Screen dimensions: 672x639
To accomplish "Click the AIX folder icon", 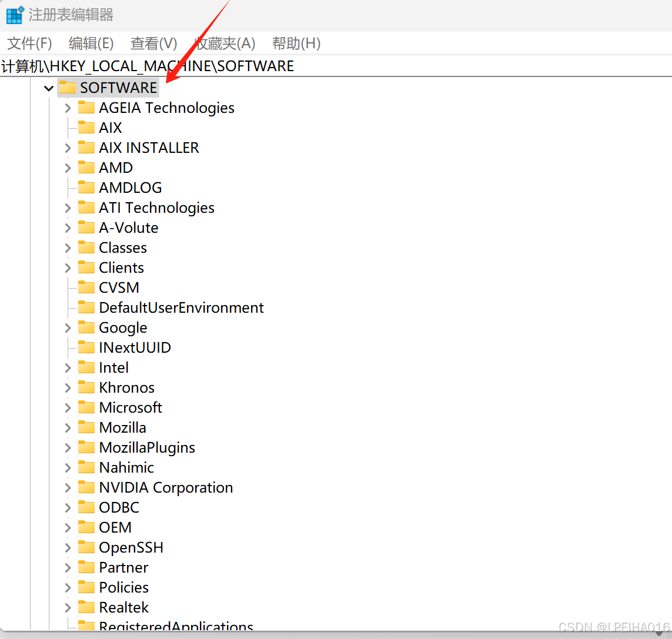I will coord(86,128).
